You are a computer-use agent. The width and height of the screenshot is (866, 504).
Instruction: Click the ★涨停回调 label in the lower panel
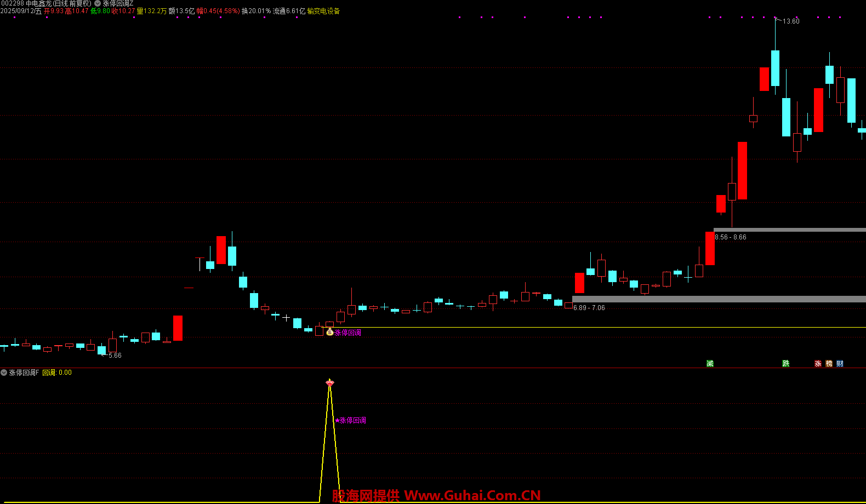(350, 420)
